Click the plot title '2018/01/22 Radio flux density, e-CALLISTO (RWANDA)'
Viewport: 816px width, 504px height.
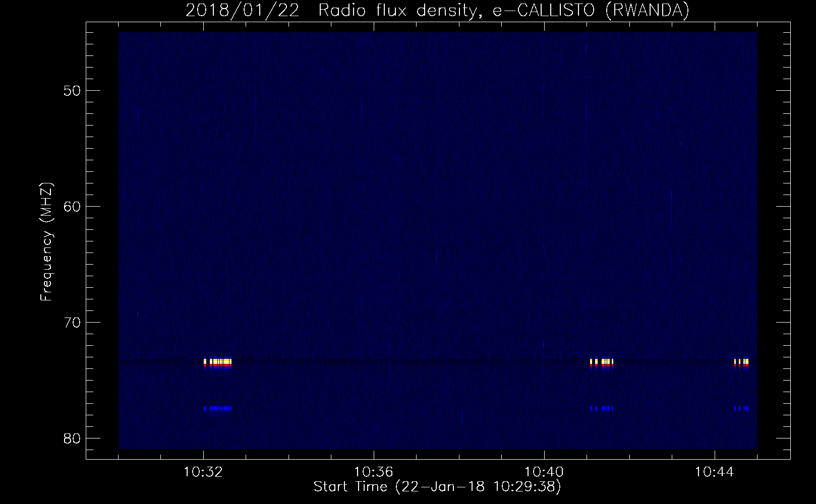point(437,10)
